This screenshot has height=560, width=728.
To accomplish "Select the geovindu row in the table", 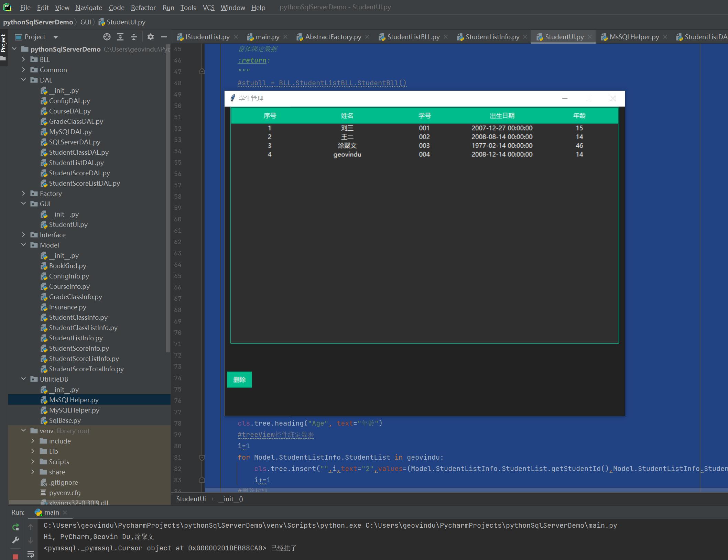I will click(347, 154).
